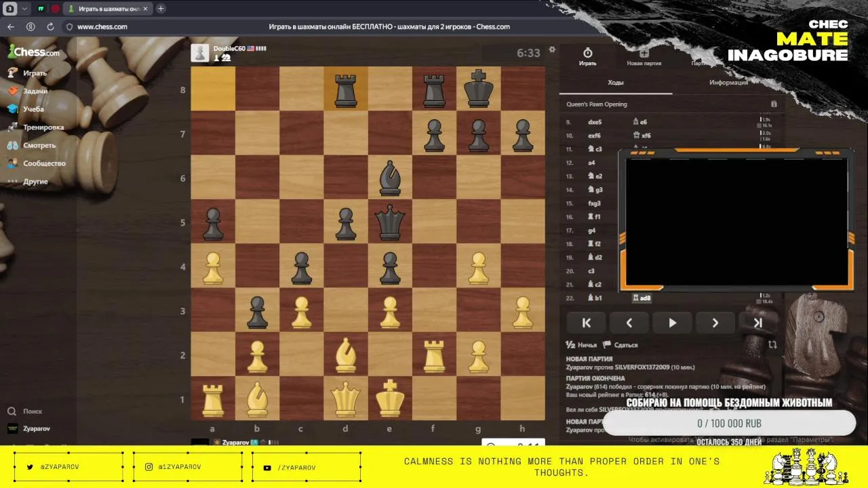
Task: Select the Играть tab with stopwatch icon
Action: [588, 57]
